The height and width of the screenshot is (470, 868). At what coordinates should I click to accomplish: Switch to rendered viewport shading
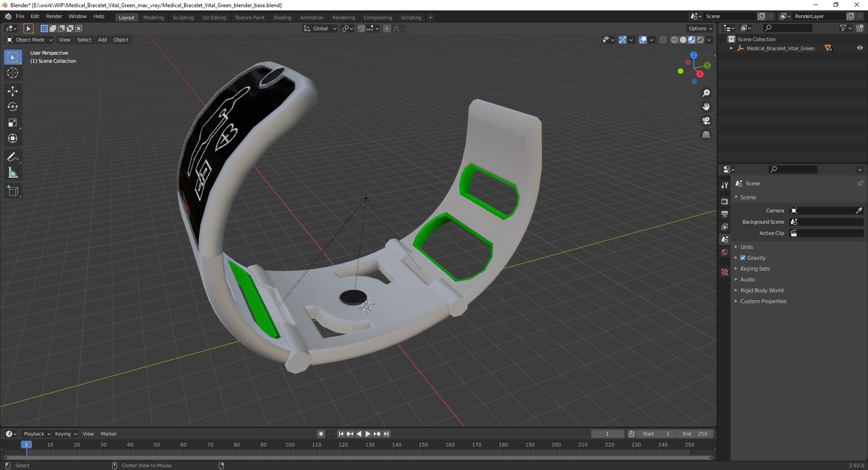700,40
